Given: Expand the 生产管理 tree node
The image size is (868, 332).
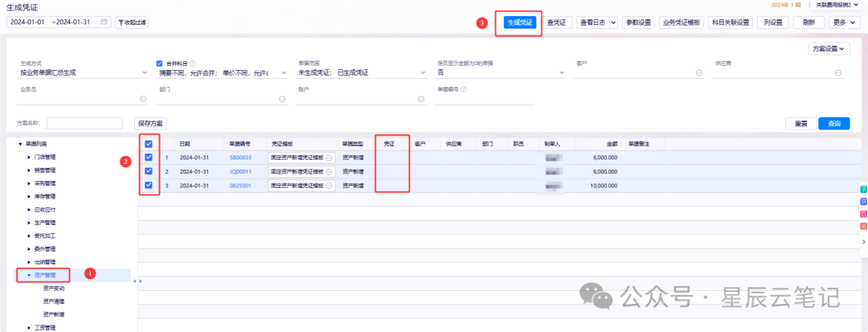Looking at the screenshot, I should [30, 223].
